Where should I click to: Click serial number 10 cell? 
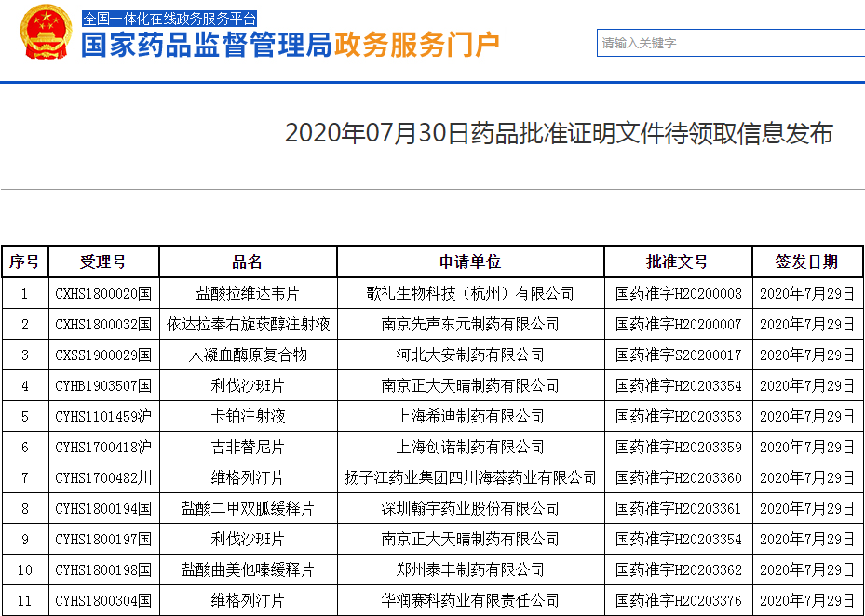[25, 569]
